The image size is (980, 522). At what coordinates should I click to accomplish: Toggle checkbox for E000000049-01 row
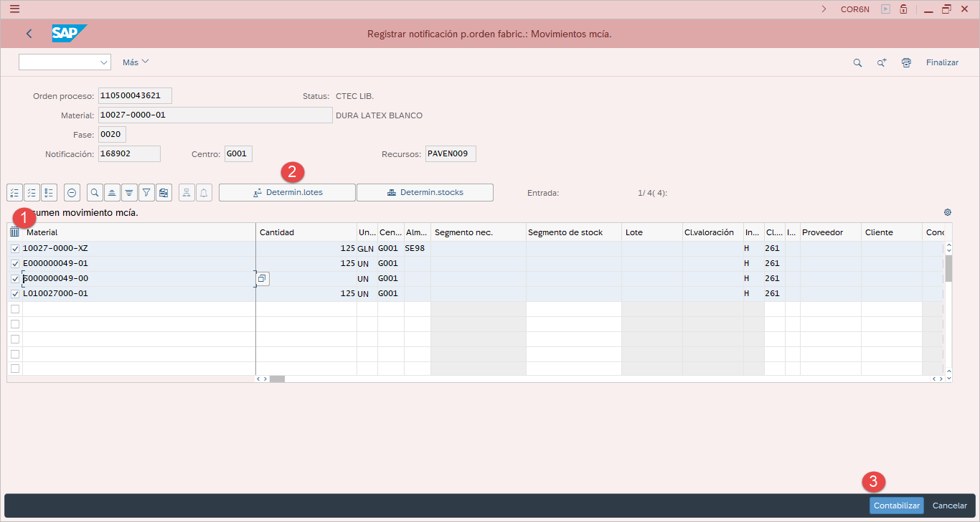pyautogui.click(x=15, y=264)
